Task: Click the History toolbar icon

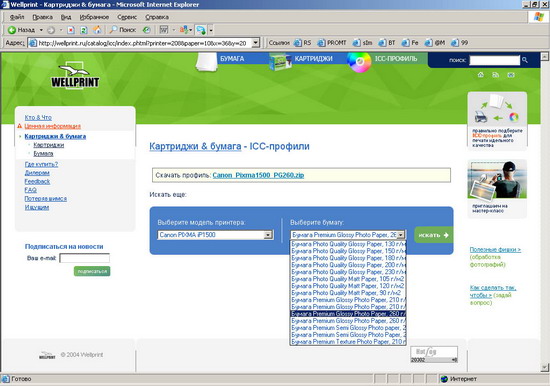Action: [147, 30]
